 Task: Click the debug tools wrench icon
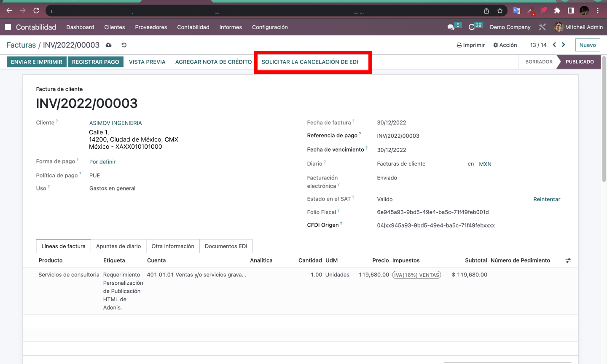point(543,27)
